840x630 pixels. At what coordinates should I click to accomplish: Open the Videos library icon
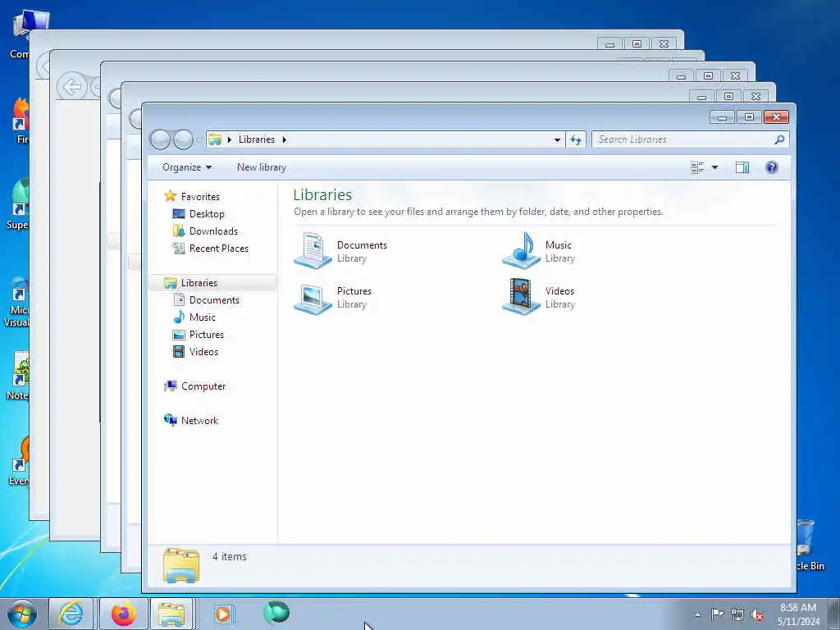[x=521, y=297]
